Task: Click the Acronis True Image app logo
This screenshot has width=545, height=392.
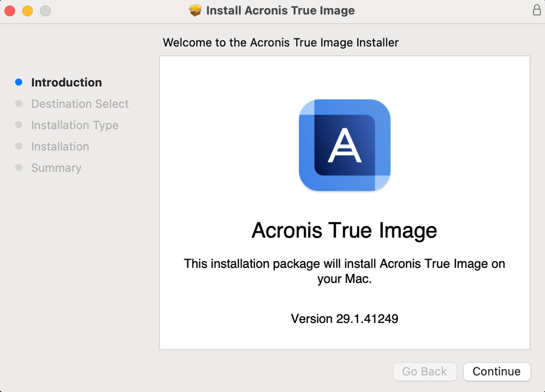Action: (x=344, y=145)
